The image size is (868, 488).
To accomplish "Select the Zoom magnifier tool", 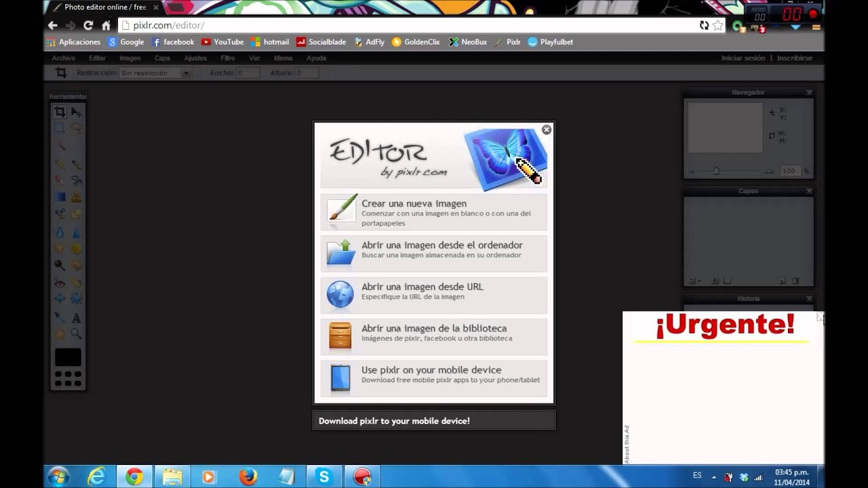I will coord(76,333).
